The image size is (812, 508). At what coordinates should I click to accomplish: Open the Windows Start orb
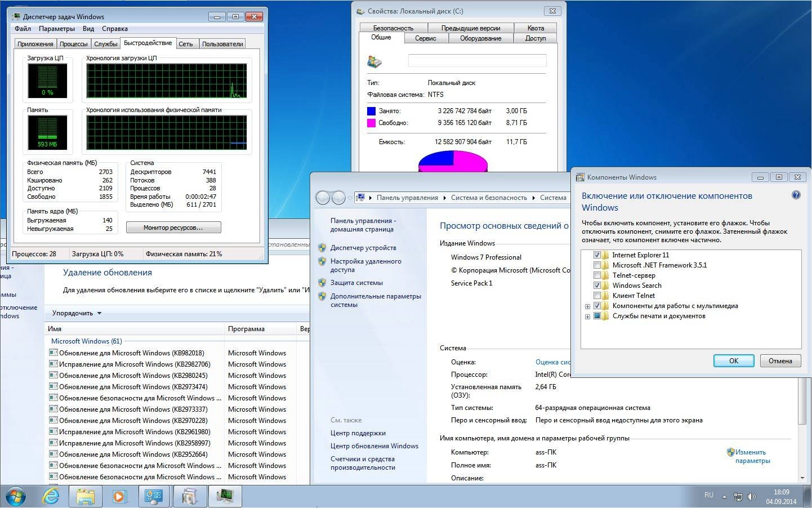(15, 496)
